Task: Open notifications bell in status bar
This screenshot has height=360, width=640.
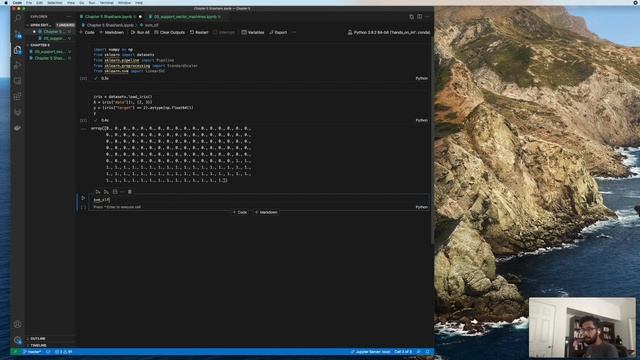Action: point(427,352)
